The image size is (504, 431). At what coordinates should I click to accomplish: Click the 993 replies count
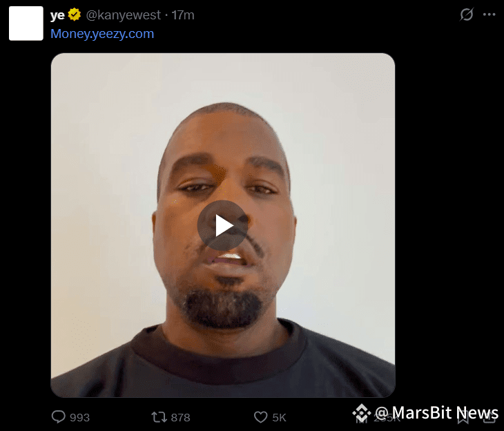pyautogui.click(x=79, y=417)
